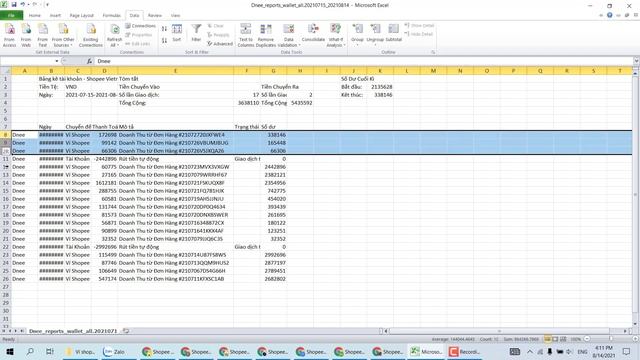This screenshot has height=360, width=640.
Task: Click the Ungroup outline button
Action: (x=375, y=34)
